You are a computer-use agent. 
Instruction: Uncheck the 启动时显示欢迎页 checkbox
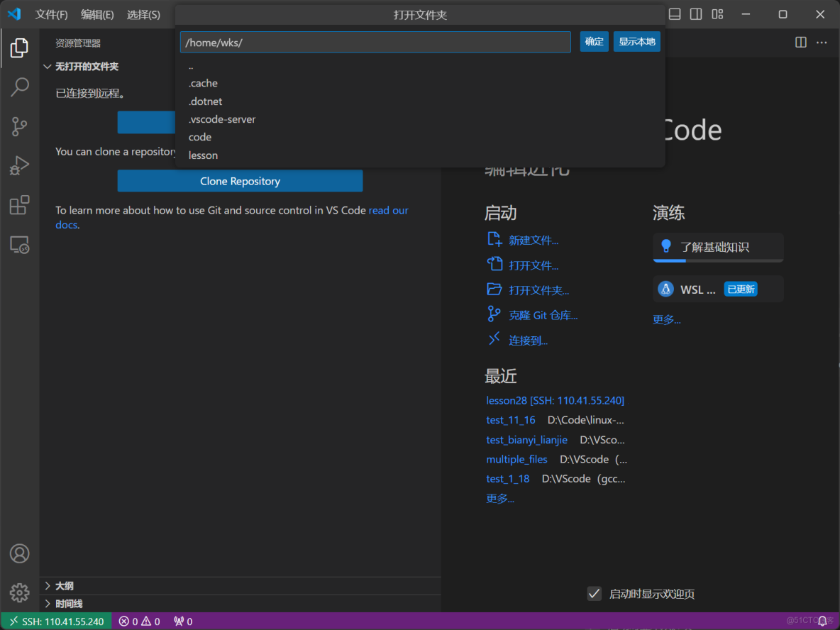pos(594,594)
